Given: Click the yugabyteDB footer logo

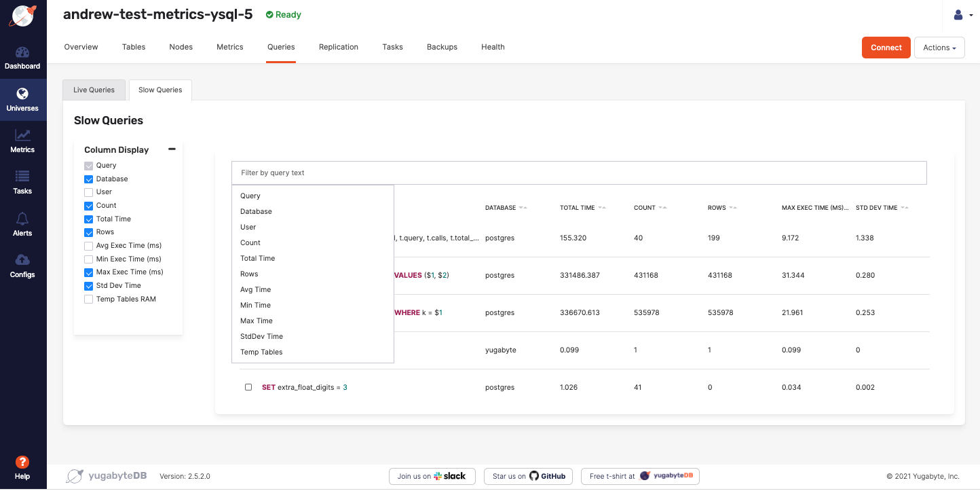Looking at the screenshot, I should (x=107, y=476).
